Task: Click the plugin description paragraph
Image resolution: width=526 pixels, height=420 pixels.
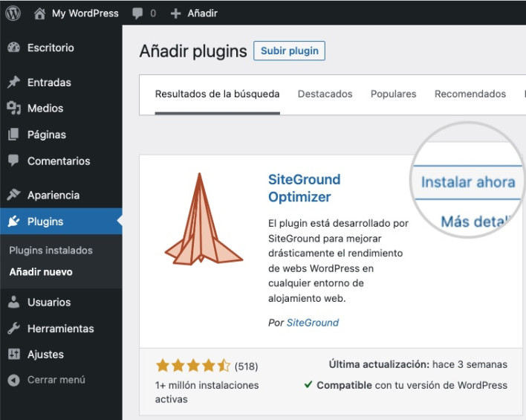Action: (338, 261)
